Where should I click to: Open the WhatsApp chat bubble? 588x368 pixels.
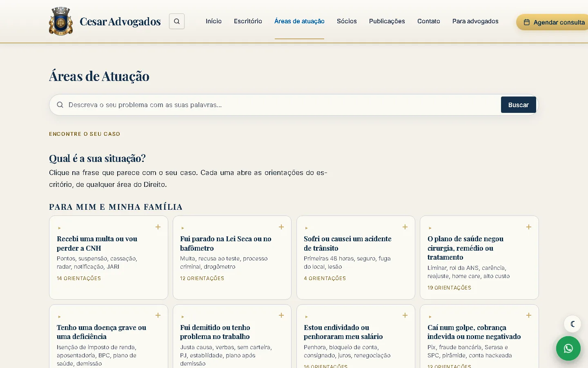[x=568, y=348]
